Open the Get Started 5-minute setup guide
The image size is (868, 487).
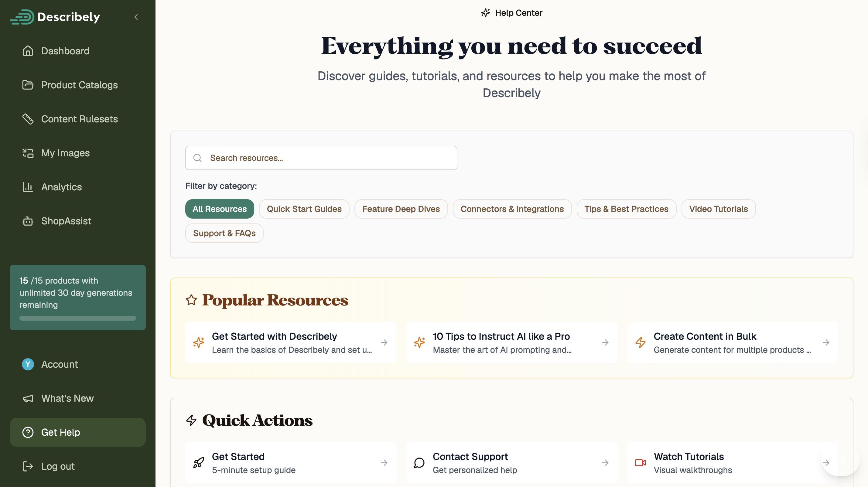pos(290,463)
